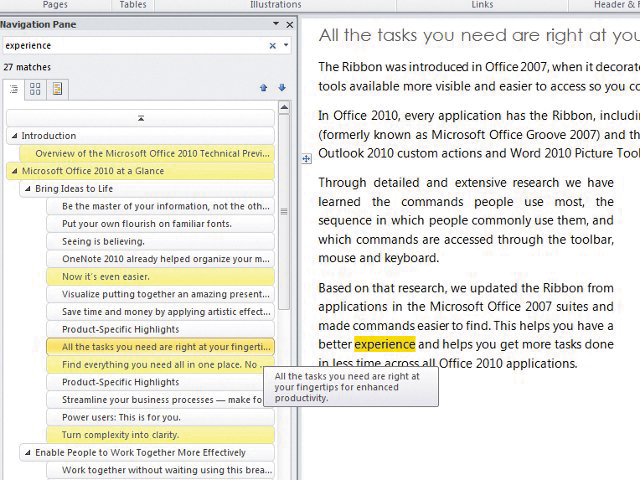Click the document title All the tasks you need
Image resolution: width=640 pixels, height=480 pixels.
tap(478, 36)
